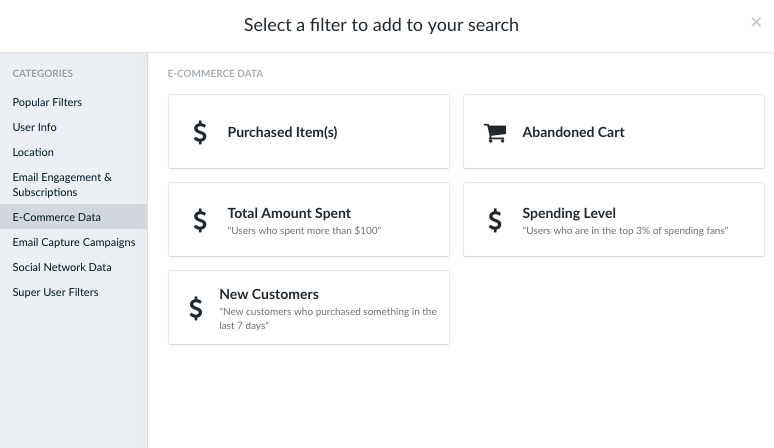Click the dollar icon beside Purchased Item(s)

pyautogui.click(x=200, y=132)
